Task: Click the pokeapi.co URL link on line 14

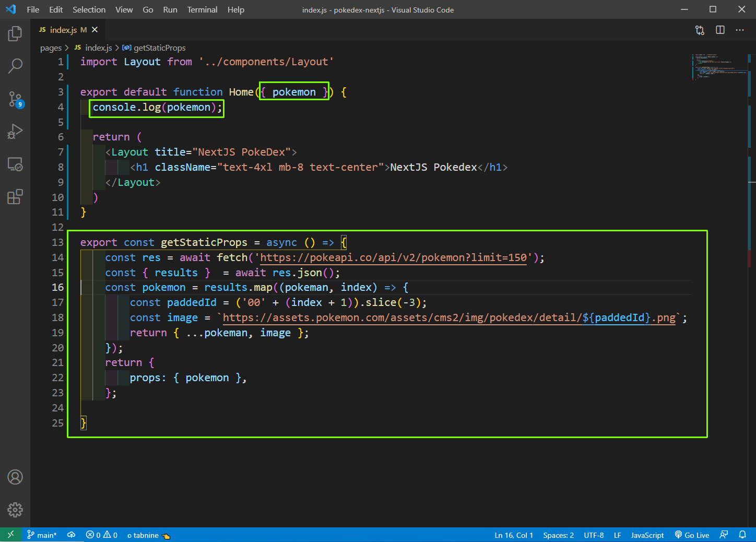Action: [x=393, y=257]
